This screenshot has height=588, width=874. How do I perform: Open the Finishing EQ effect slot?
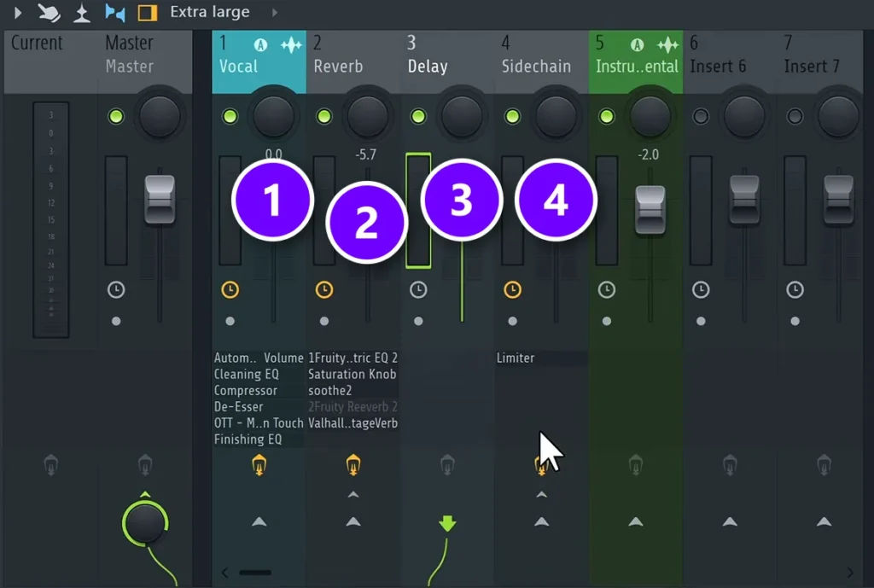pyautogui.click(x=259, y=440)
